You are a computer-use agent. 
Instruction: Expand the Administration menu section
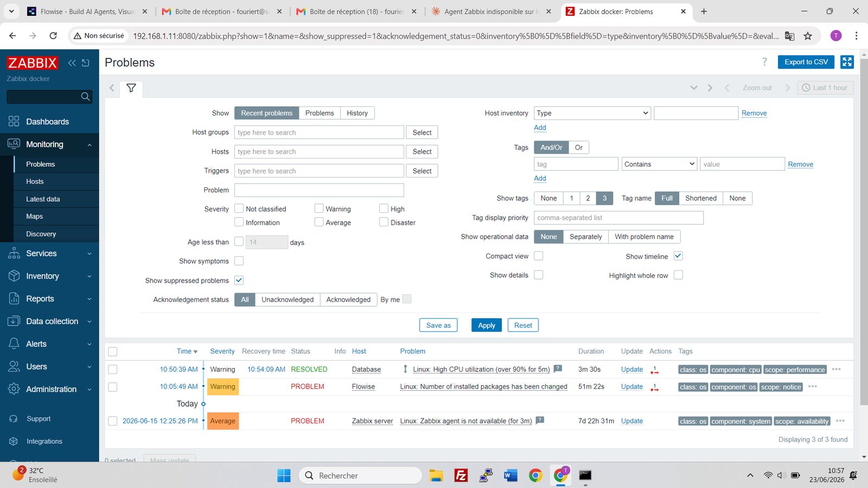49,389
